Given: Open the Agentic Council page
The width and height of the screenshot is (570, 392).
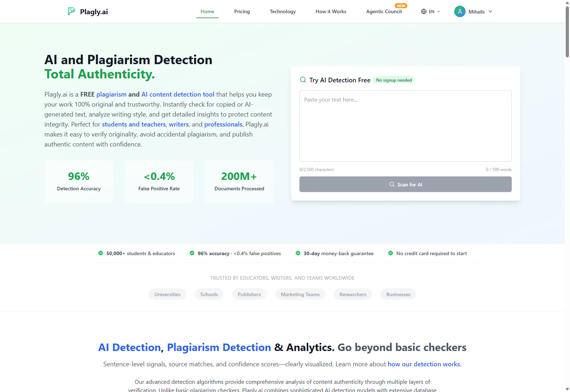Looking at the screenshot, I should pos(384,11).
